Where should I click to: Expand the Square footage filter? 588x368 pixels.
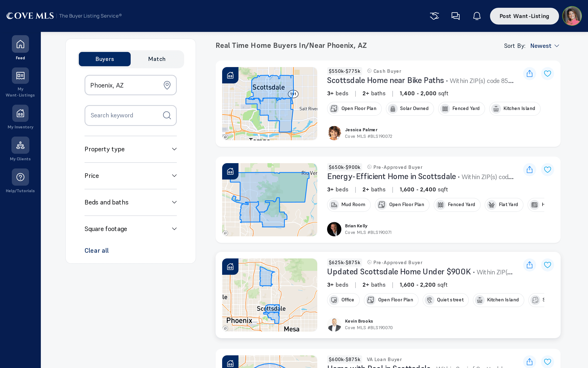pos(130,229)
